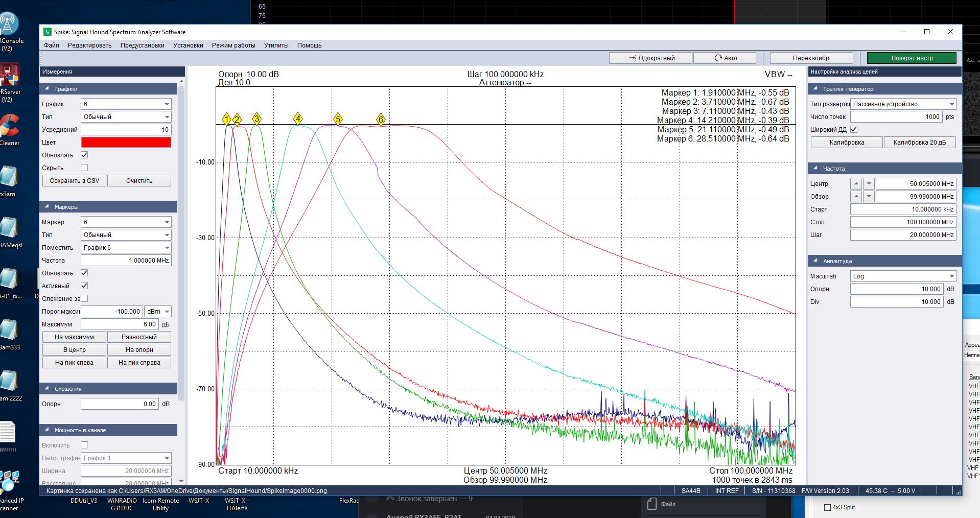The height and width of the screenshot is (518, 980).
Task: Click yellow marker 3 diamond on graph
Action: pyautogui.click(x=256, y=119)
